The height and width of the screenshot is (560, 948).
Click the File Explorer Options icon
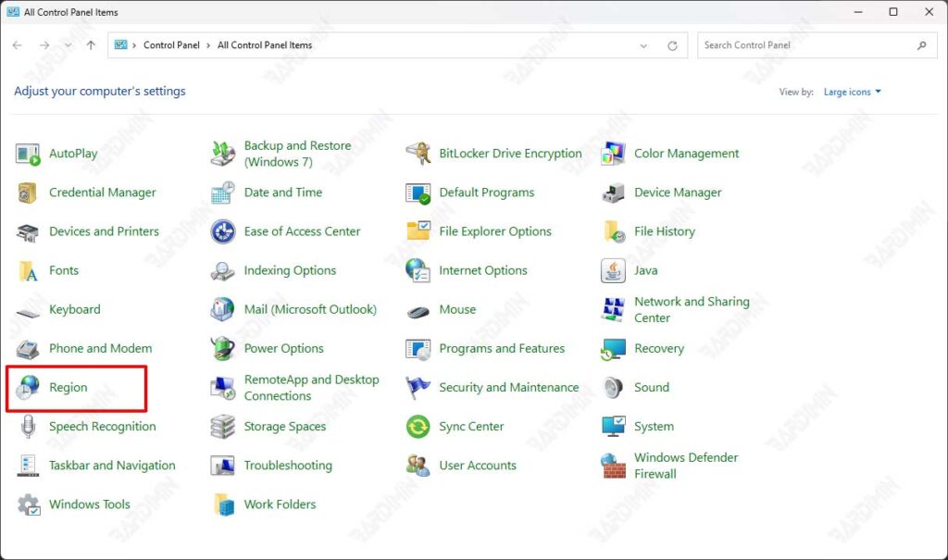[418, 231]
